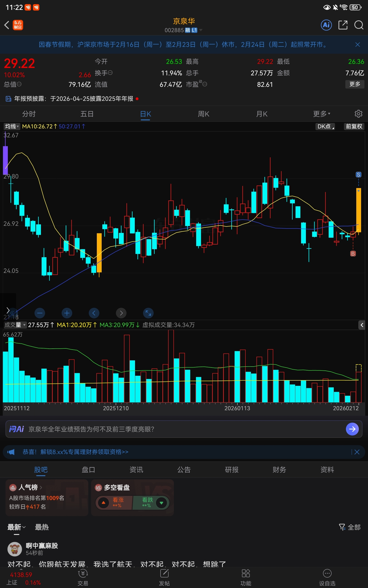The height and width of the screenshot is (588, 368).
Task: Switch to 股吧 tab
Action: [x=41, y=470]
